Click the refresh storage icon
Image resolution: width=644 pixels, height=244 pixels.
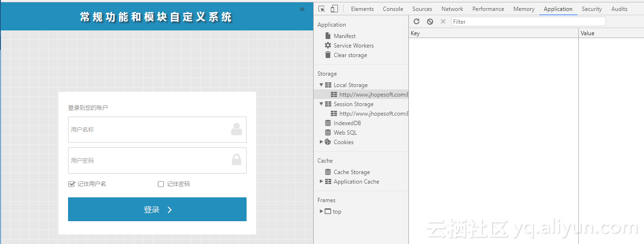pos(416,21)
